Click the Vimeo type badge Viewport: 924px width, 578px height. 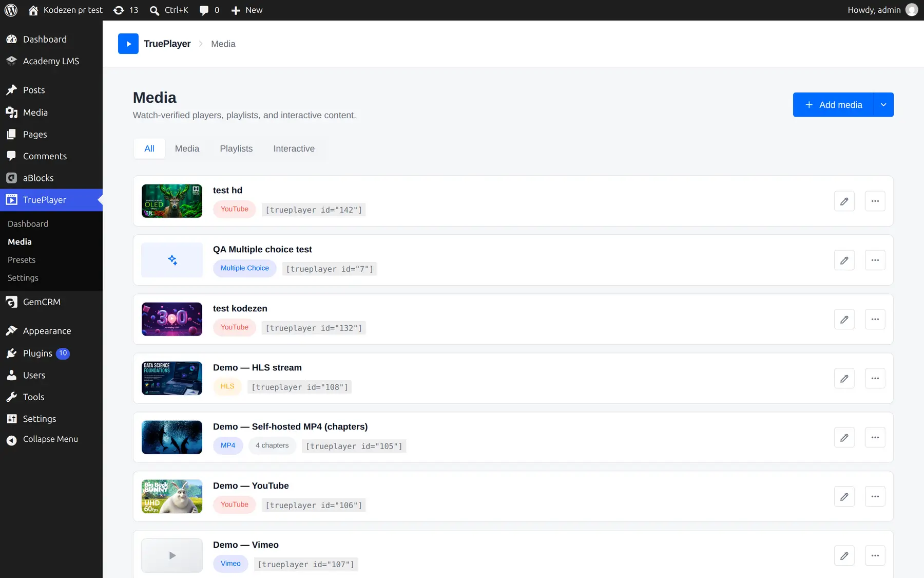(x=230, y=564)
